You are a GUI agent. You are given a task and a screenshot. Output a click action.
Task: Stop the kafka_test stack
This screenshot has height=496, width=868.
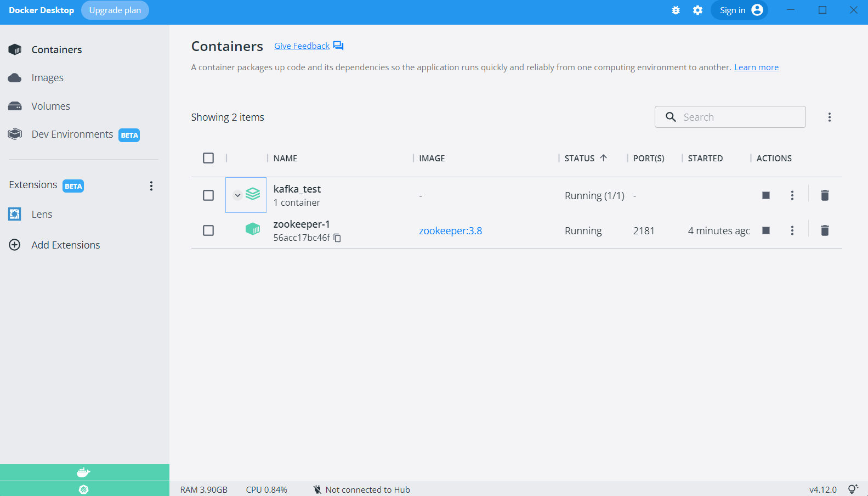[x=766, y=195]
